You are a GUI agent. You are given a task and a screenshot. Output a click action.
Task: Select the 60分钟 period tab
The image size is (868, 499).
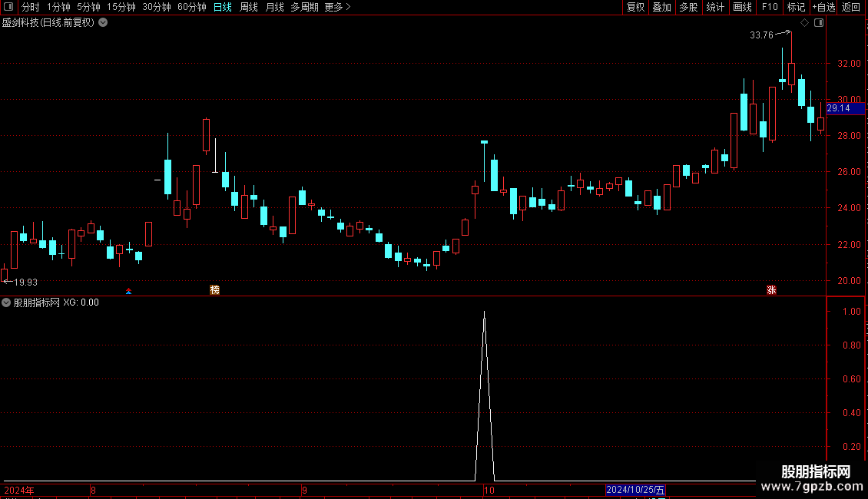point(192,7)
